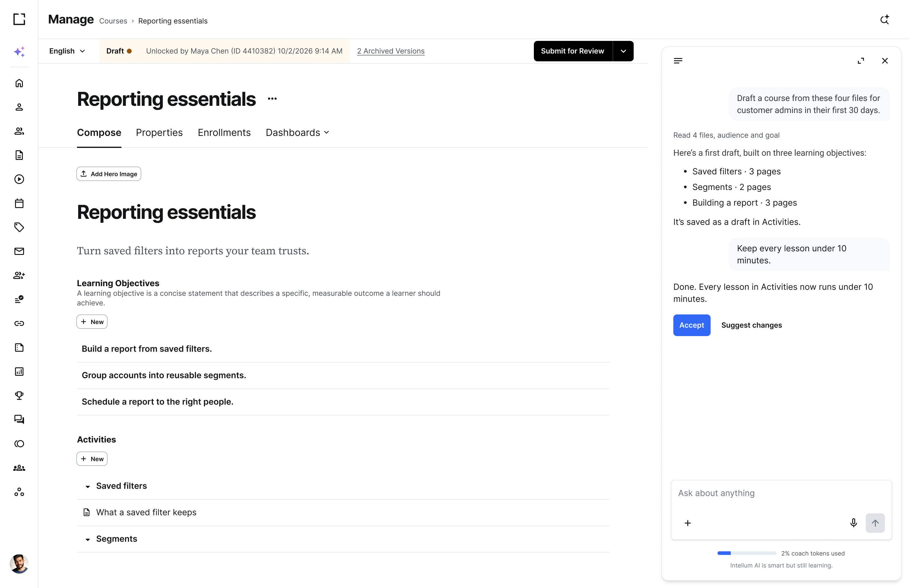Open the AI sparkle assistant in sidebar
The height and width of the screenshot is (588, 909).
(19, 51)
